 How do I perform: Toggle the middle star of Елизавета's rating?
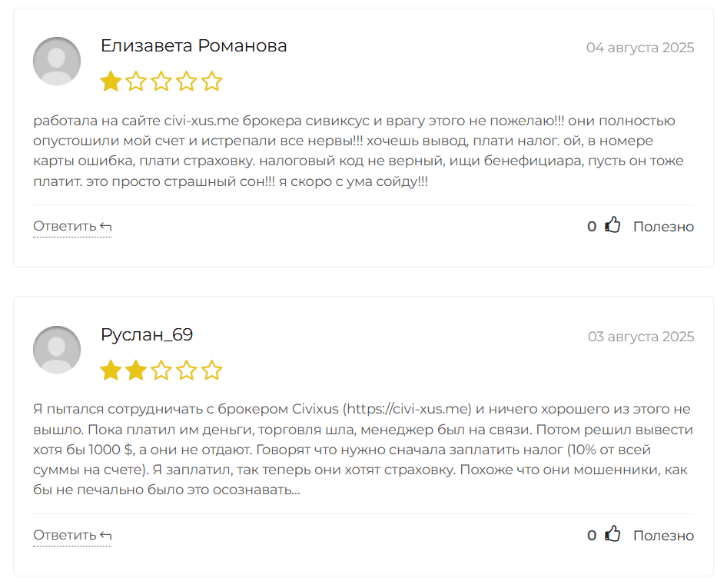tap(161, 81)
